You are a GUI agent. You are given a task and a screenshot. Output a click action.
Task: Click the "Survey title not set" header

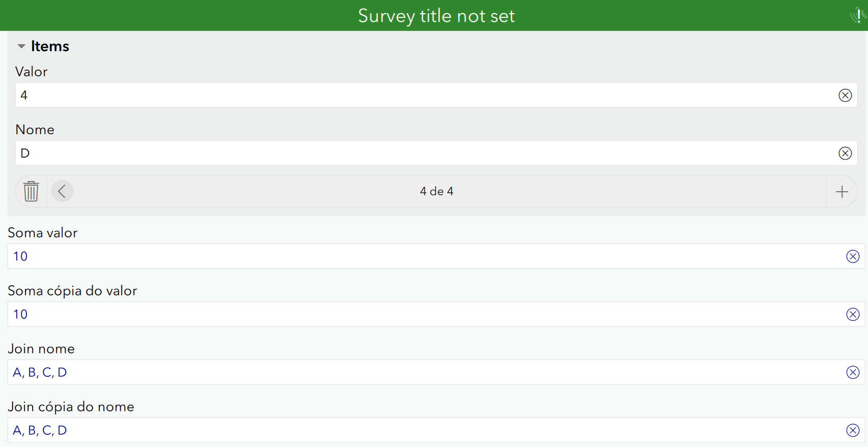pyautogui.click(x=436, y=16)
